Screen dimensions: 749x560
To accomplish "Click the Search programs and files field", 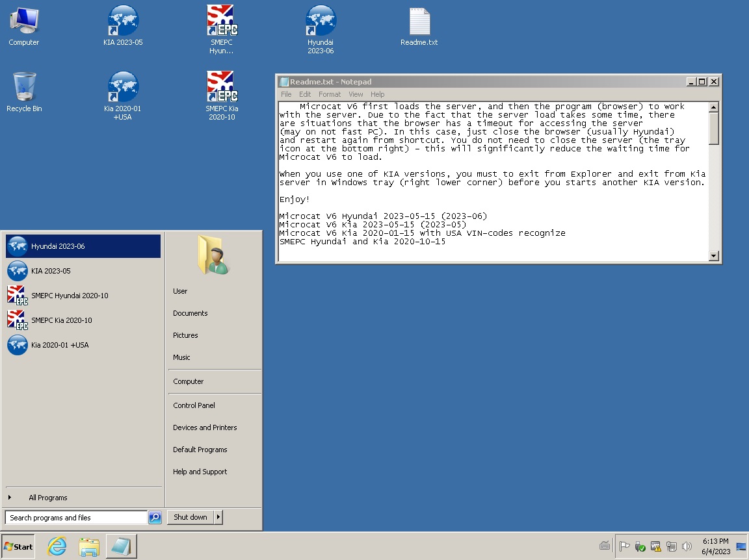I will pyautogui.click(x=76, y=518).
